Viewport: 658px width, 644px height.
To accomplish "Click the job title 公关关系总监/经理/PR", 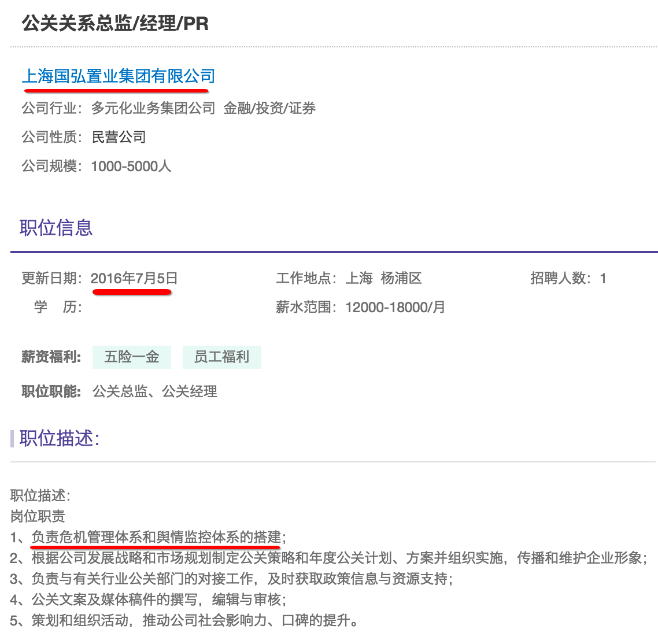I will [115, 23].
